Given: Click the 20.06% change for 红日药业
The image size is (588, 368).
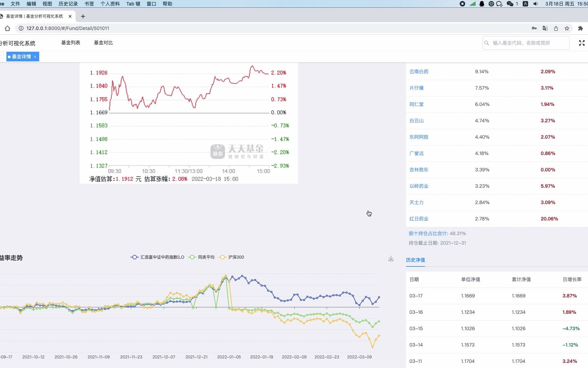Looking at the screenshot, I should 549,219.
